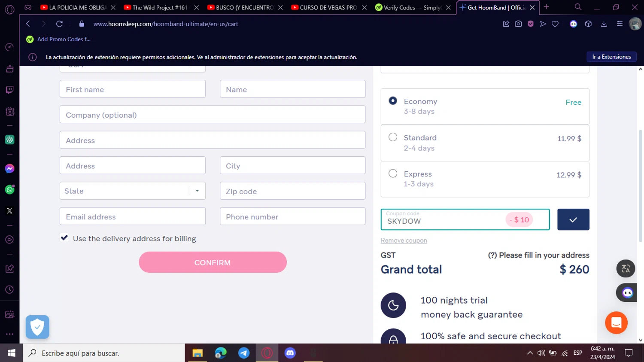Click the Zip code field
The width and height of the screenshot is (644, 362).
(292, 191)
